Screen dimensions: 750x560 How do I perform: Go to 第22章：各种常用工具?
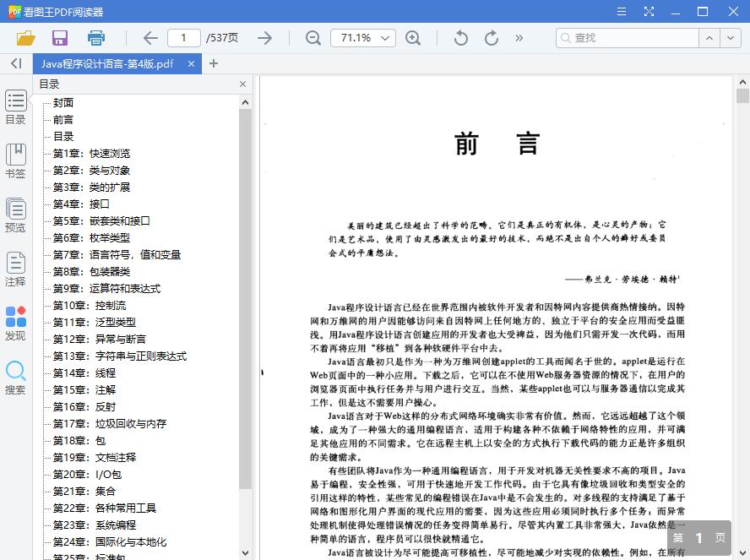(x=104, y=508)
